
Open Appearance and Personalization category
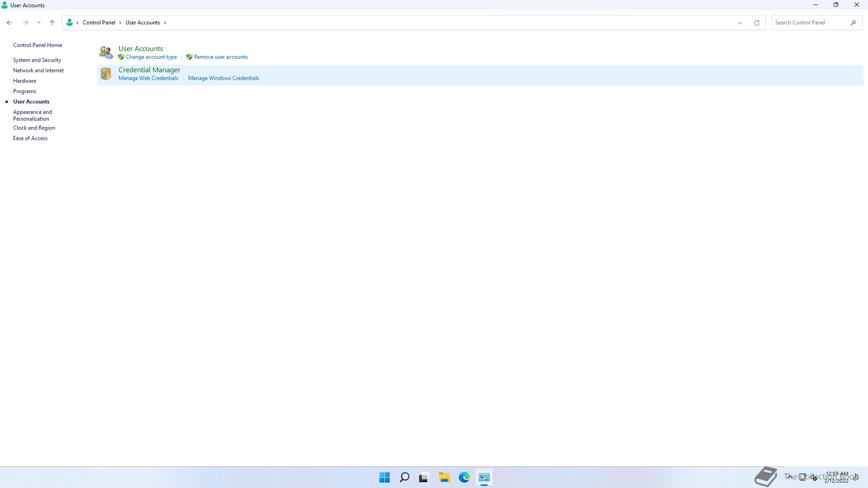[x=33, y=115]
